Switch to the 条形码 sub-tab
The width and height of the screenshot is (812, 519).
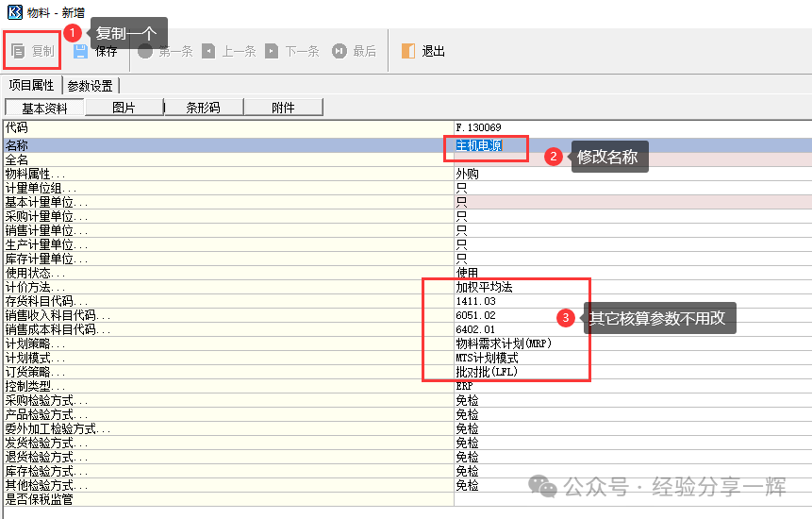pos(203,108)
